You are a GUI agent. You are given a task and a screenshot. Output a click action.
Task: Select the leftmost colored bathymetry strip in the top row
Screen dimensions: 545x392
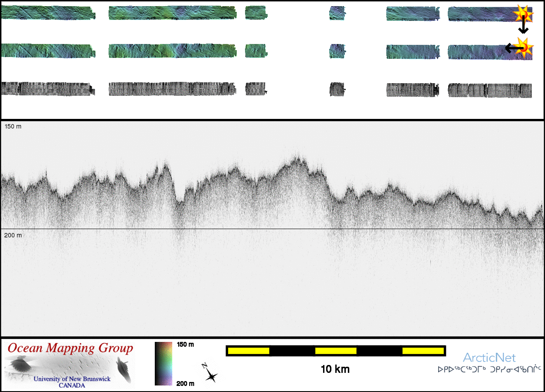pos(48,13)
